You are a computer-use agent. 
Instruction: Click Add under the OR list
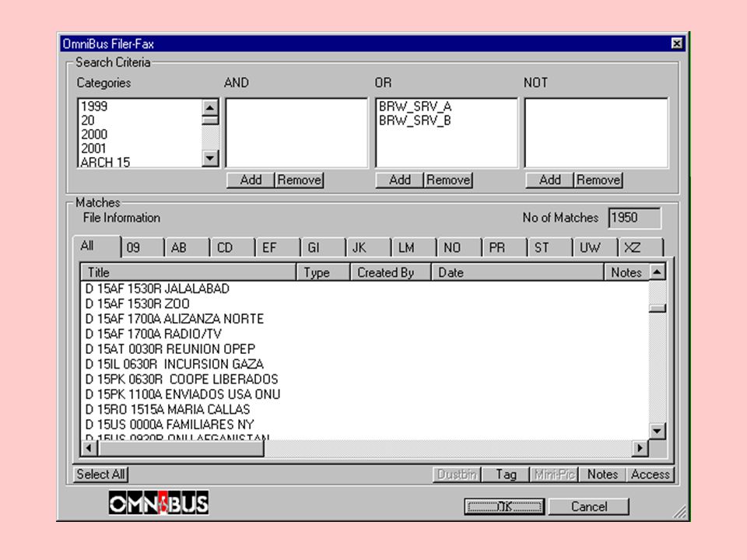(400, 180)
